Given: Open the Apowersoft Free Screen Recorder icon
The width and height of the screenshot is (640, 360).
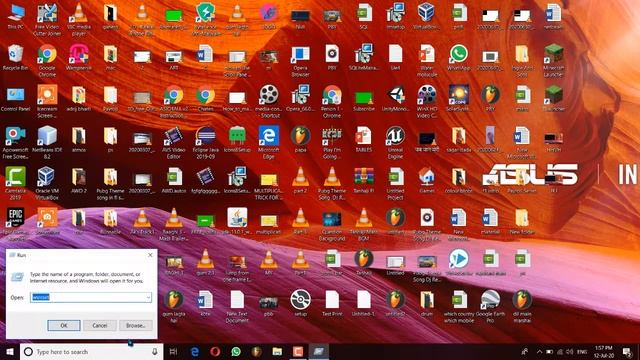Looking at the screenshot, I should (x=16, y=142).
